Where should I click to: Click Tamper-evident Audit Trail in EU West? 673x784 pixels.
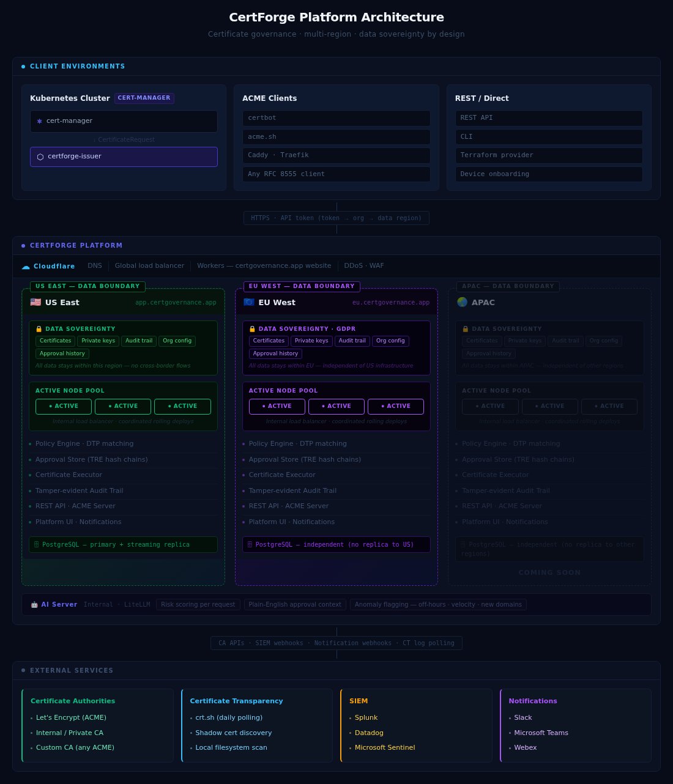pos(292,491)
